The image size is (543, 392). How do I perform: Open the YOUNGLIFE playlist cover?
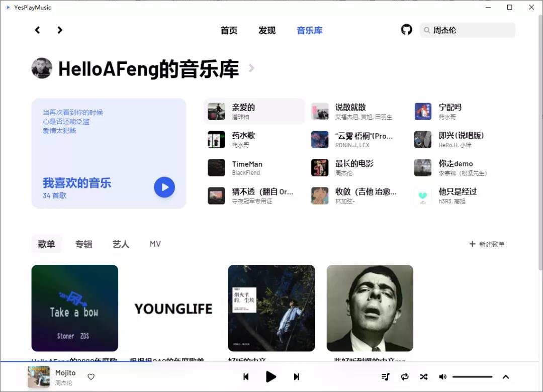[x=173, y=308]
